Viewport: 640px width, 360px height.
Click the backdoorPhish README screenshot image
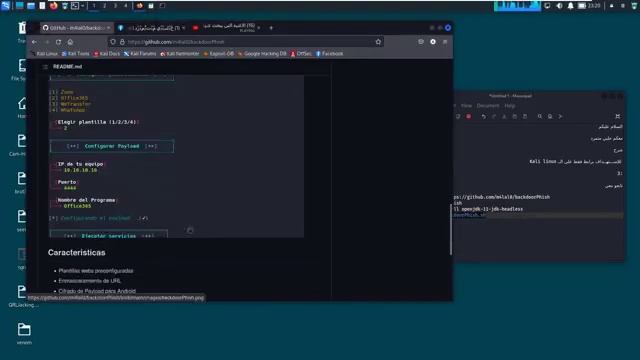tap(176, 156)
